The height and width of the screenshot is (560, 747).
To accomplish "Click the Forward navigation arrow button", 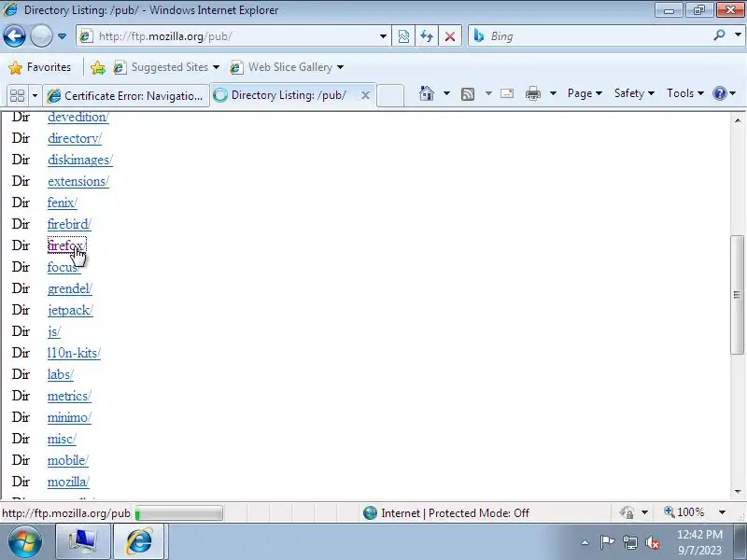I will [x=41, y=35].
